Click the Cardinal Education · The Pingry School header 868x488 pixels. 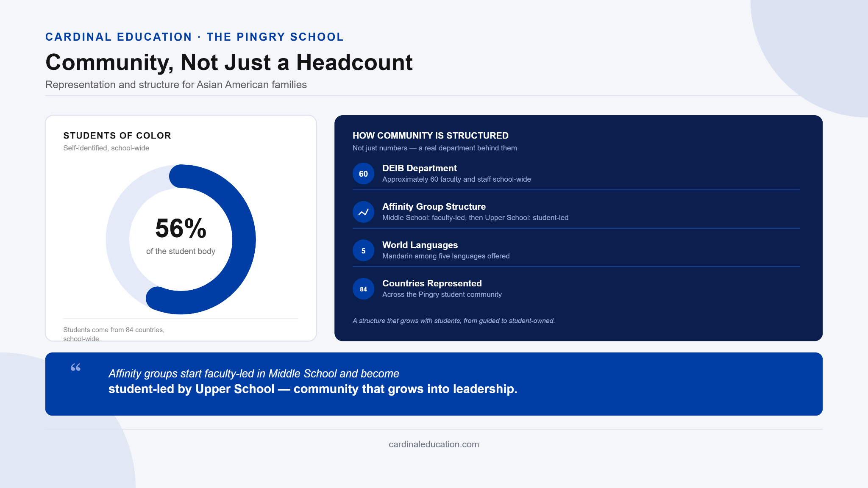tap(195, 37)
